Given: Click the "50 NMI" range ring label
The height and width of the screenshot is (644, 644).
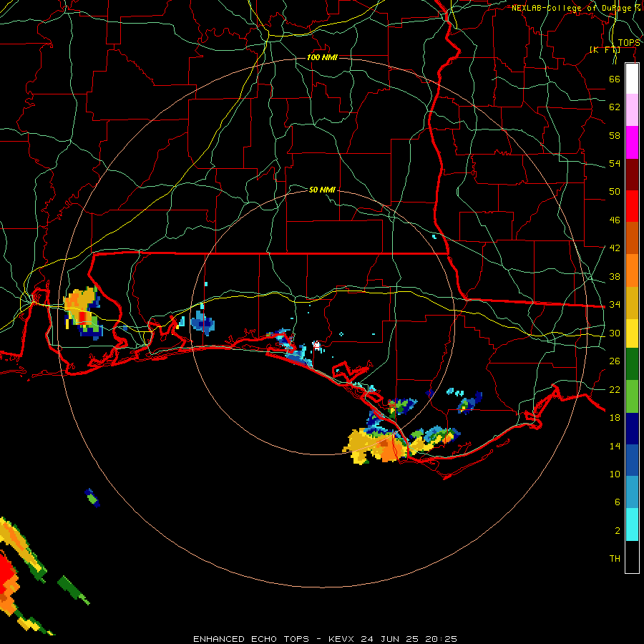Looking at the screenshot, I should [x=322, y=190].
